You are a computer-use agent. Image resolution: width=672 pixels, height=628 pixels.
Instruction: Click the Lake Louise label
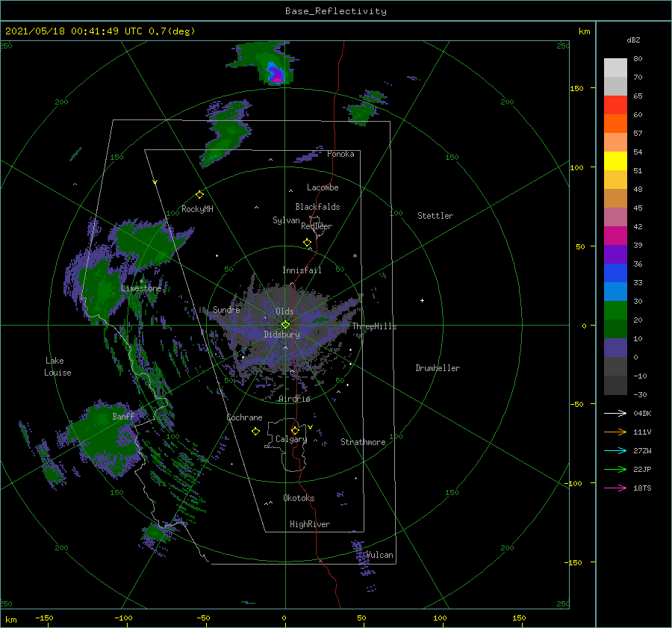pyautogui.click(x=57, y=367)
